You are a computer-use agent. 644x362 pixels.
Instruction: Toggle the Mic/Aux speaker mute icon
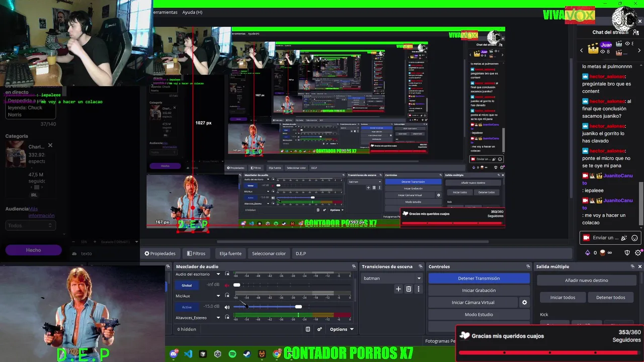pos(227,307)
